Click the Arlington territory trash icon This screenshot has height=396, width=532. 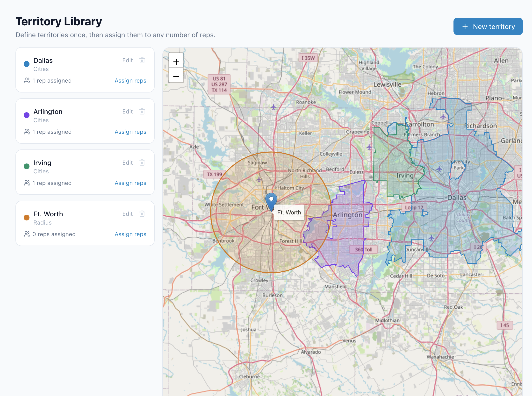(x=142, y=111)
